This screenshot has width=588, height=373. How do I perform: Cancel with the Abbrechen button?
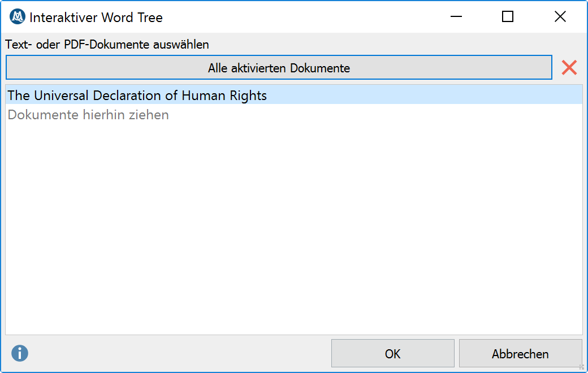tap(520, 354)
